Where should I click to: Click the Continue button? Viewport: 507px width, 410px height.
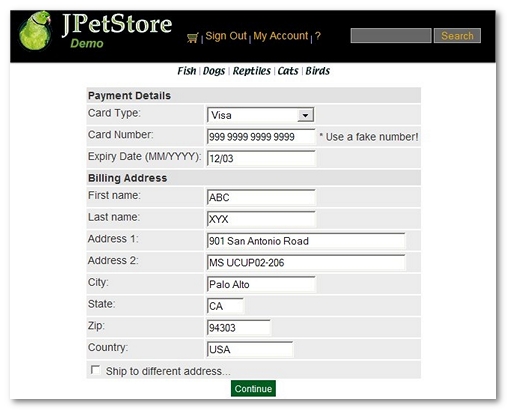tap(253, 388)
